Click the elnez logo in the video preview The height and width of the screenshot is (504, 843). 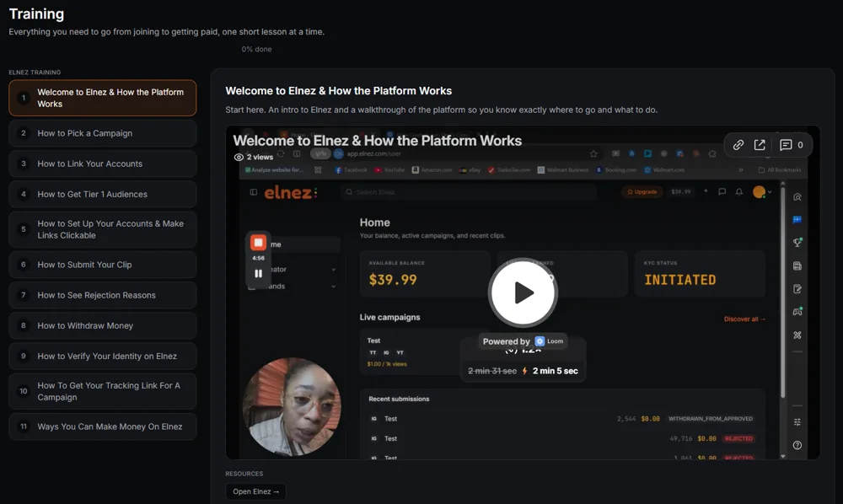click(x=291, y=192)
